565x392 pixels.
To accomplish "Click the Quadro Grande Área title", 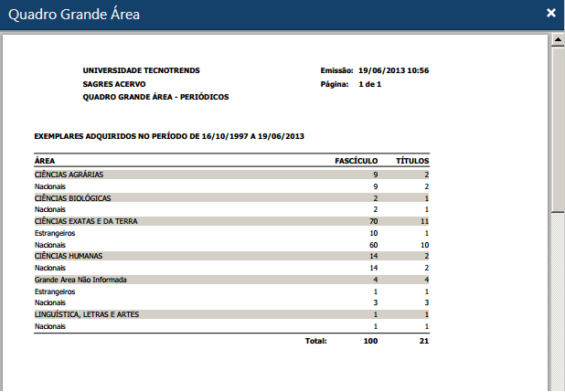I will coord(74,14).
